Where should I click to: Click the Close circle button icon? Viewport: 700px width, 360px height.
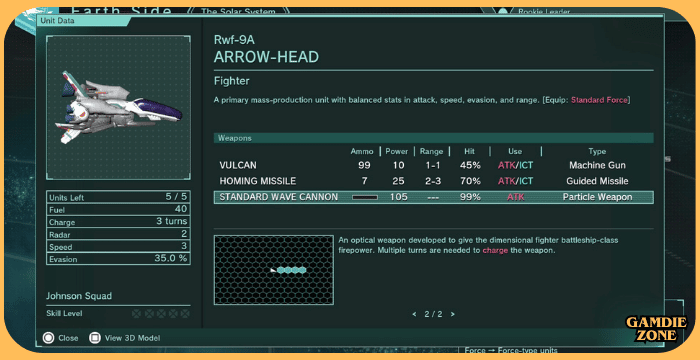pyautogui.click(x=48, y=338)
